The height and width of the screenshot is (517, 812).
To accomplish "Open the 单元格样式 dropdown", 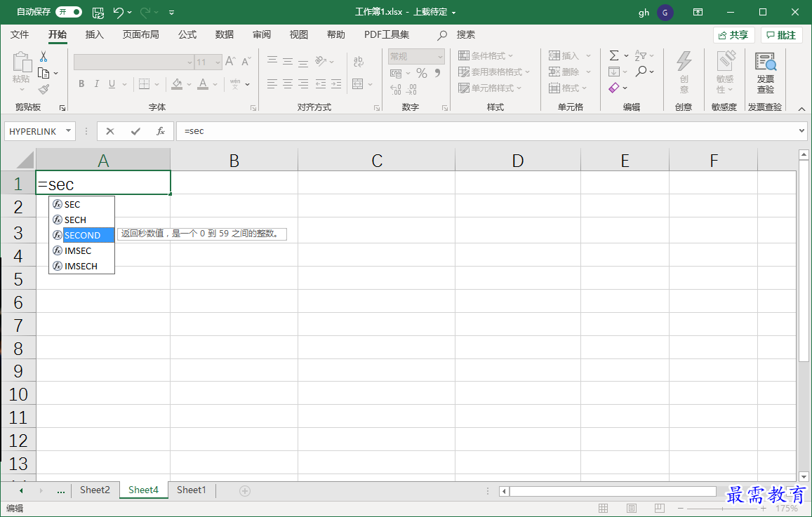I will click(490, 88).
